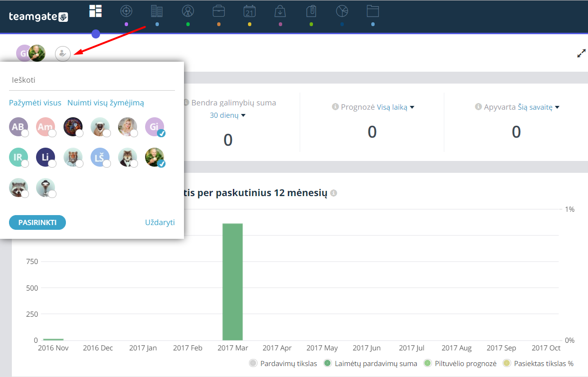Image resolution: width=588 pixels, height=377 pixels.
Task: Go to the leads target icon
Action: pyautogui.click(x=126, y=11)
